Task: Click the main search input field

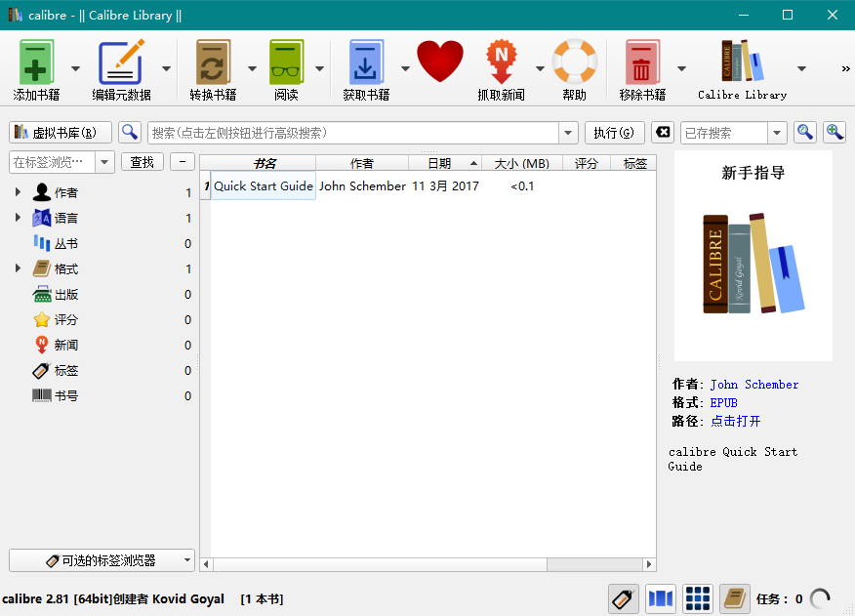Action: (353, 133)
